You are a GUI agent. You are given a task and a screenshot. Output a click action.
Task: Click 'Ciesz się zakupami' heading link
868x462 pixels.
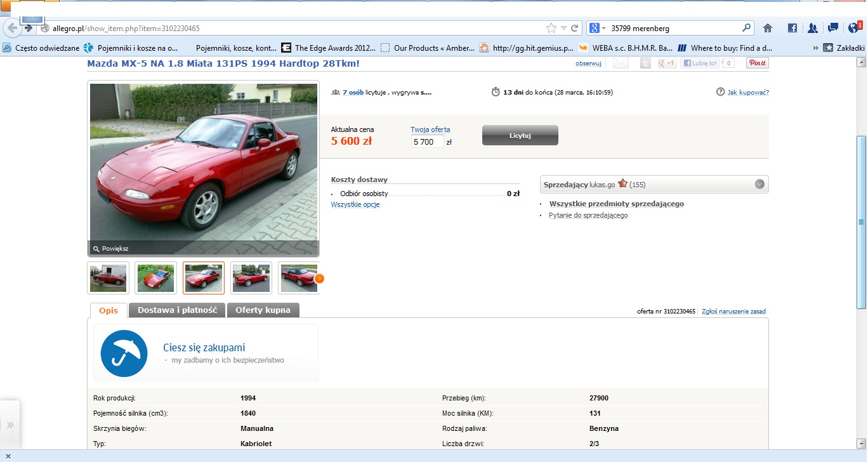click(x=204, y=348)
